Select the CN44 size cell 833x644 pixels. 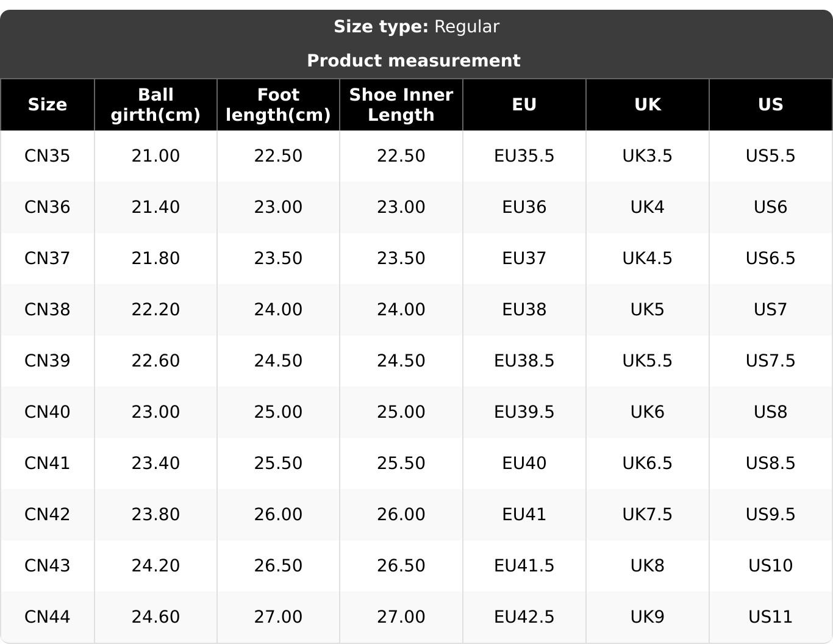(x=47, y=617)
